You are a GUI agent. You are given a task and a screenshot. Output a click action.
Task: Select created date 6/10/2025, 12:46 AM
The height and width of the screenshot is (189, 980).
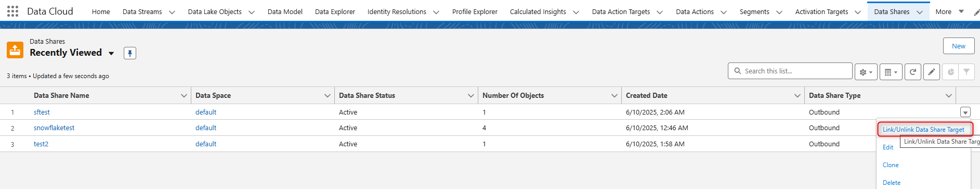(657, 128)
